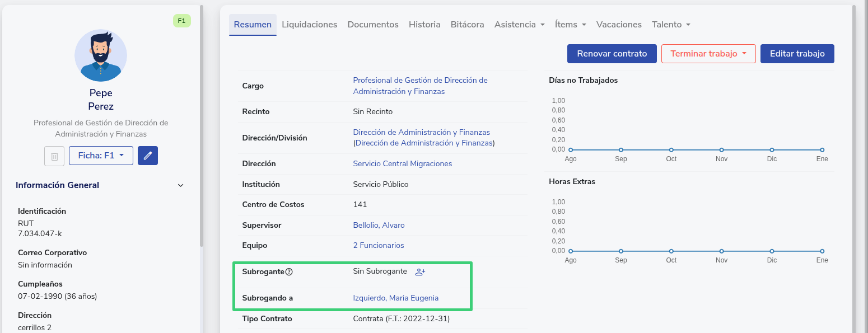Open the Vacaciones tab
868x333 pixels.
[x=619, y=25]
